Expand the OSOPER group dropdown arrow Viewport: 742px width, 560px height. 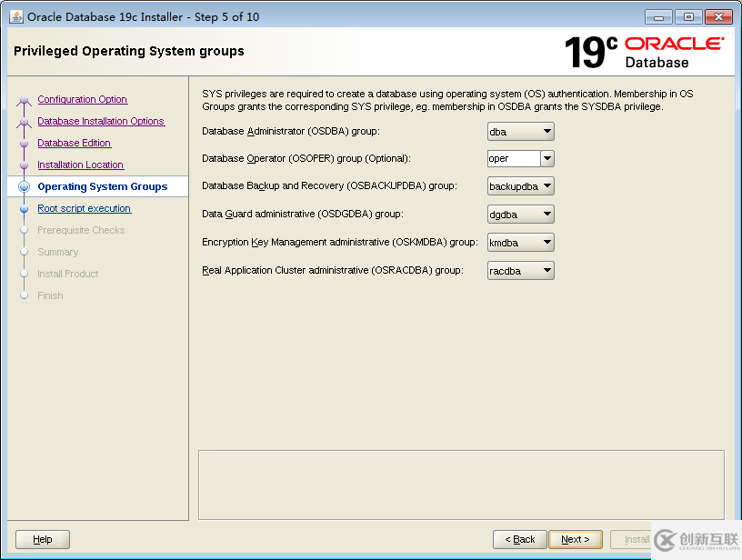click(x=547, y=159)
